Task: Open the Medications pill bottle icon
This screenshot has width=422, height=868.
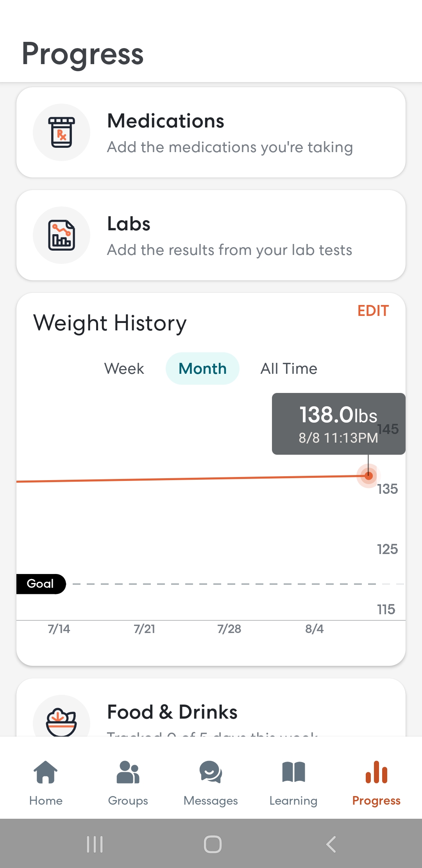Action: pyautogui.click(x=61, y=132)
